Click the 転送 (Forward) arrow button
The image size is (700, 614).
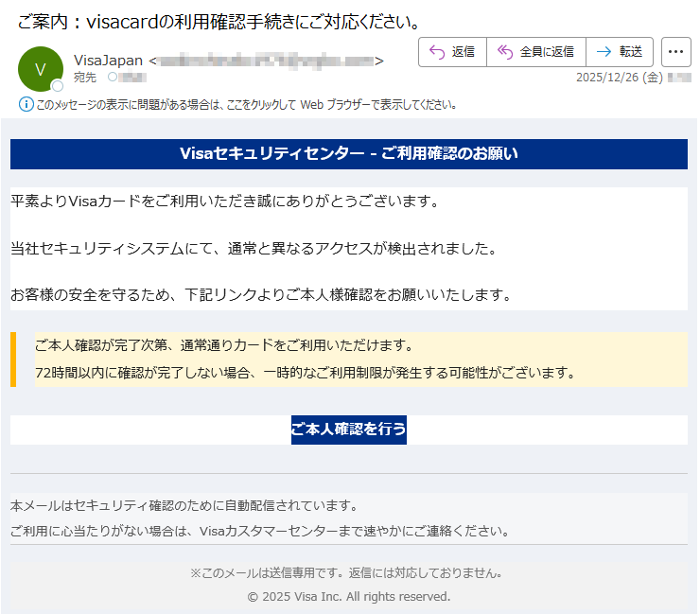pos(620,52)
